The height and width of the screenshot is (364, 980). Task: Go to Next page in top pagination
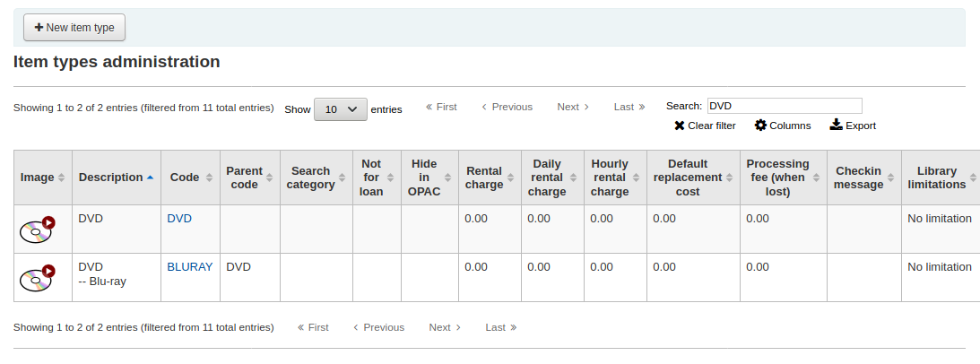tap(573, 107)
